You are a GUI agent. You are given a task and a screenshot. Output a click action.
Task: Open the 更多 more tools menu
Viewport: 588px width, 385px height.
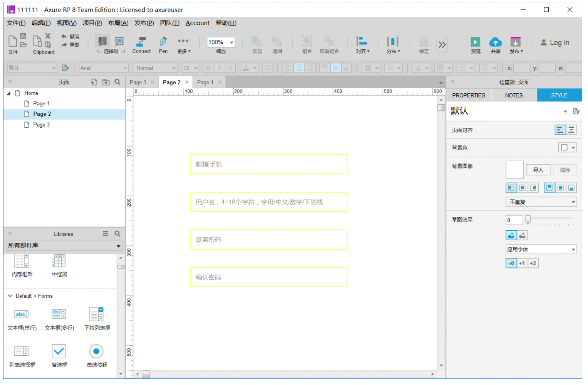click(x=183, y=45)
